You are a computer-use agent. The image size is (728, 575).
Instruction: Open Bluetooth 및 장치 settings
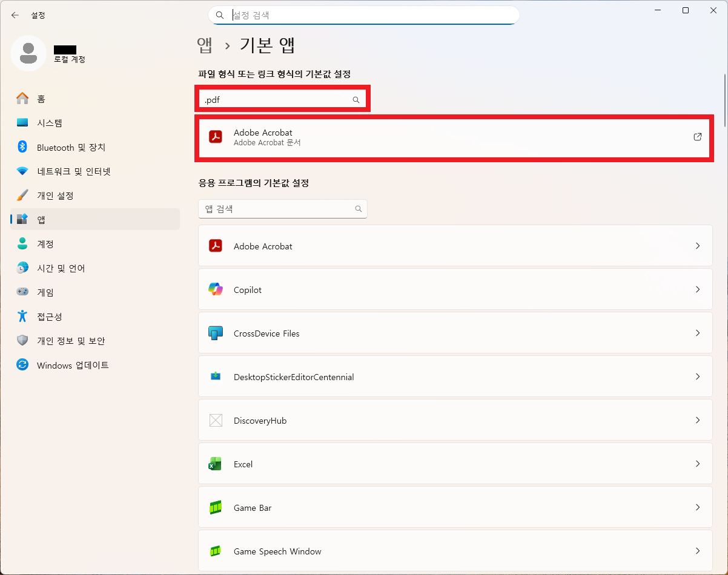(95, 147)
